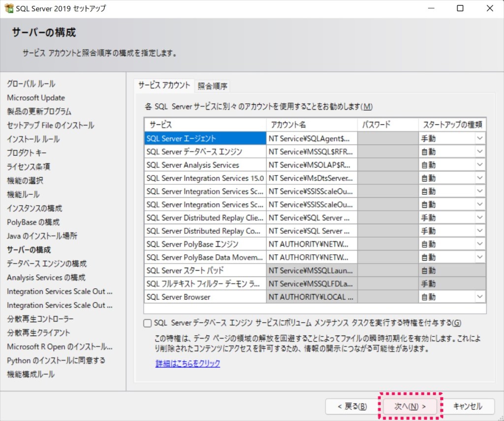
Task: Open startup dropdown for SQL Server PolyBase エンジン
Action: click(x=479, y=244)
